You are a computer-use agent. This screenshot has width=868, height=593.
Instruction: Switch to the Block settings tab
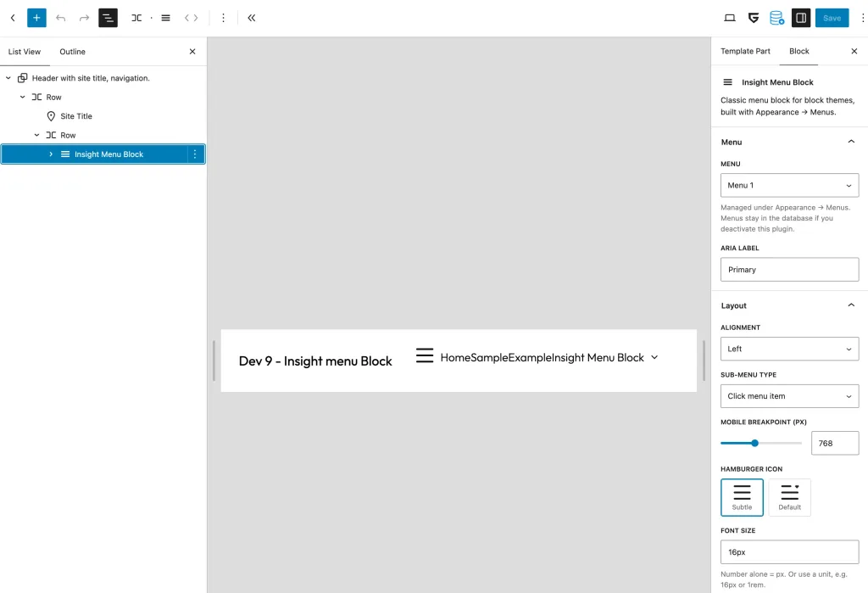pos(798,51)
